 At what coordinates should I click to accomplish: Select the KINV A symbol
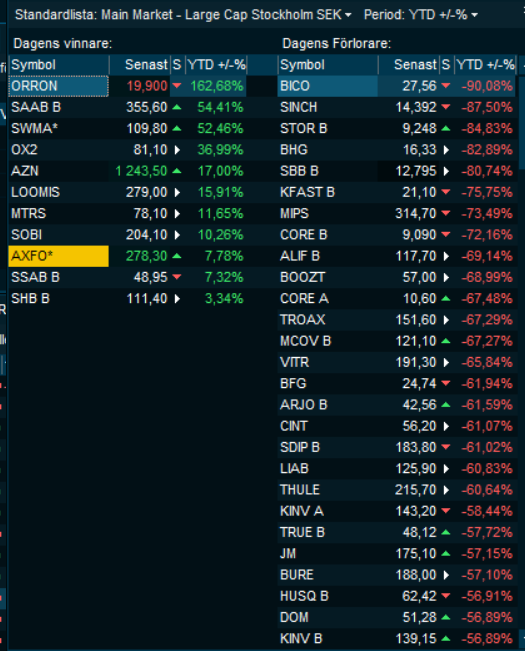pyautogui.click(x=302, y=511)
